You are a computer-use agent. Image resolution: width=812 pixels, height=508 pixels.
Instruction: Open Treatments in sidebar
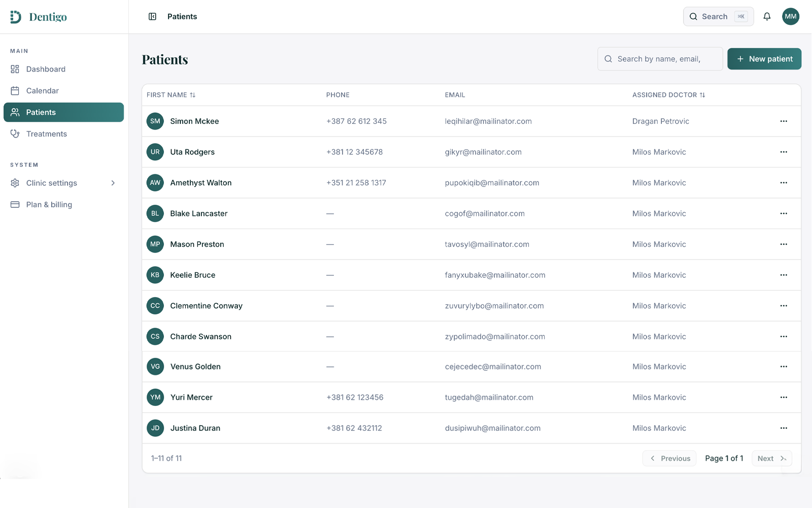pyautogui.click(x=63, y=134)
